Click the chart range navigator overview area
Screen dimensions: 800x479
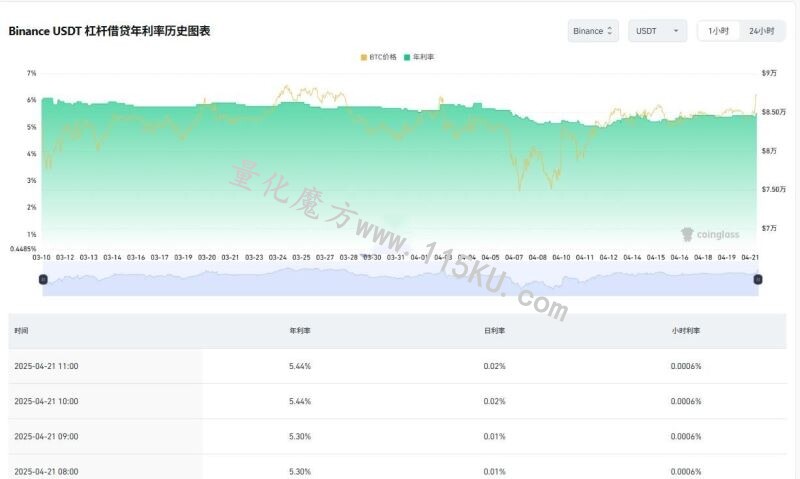coord(401,281)
